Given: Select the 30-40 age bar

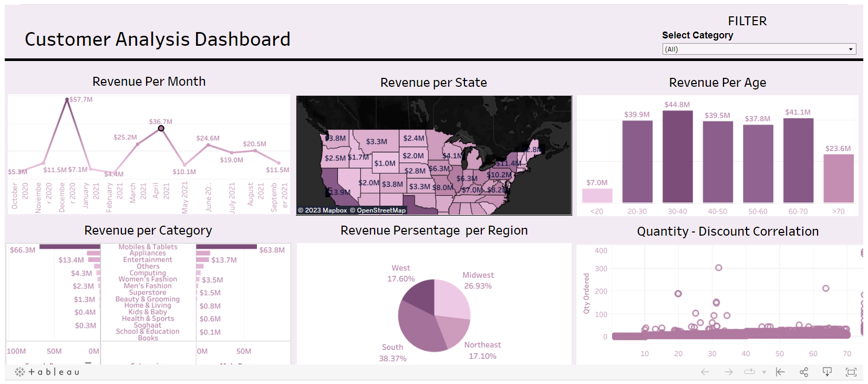Looking at the screenshot, I should (677, 157).
